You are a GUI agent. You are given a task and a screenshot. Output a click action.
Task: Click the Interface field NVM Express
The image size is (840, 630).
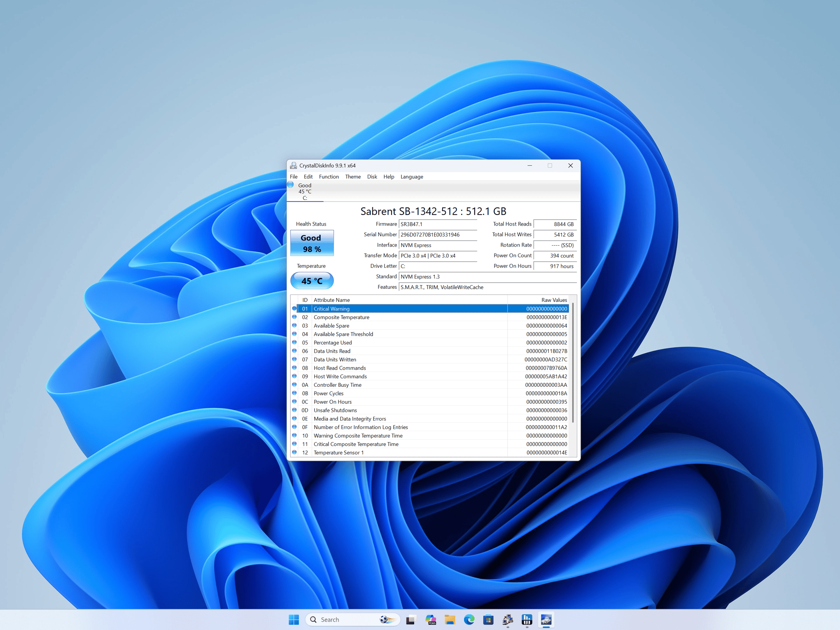(x=438, y=245)
